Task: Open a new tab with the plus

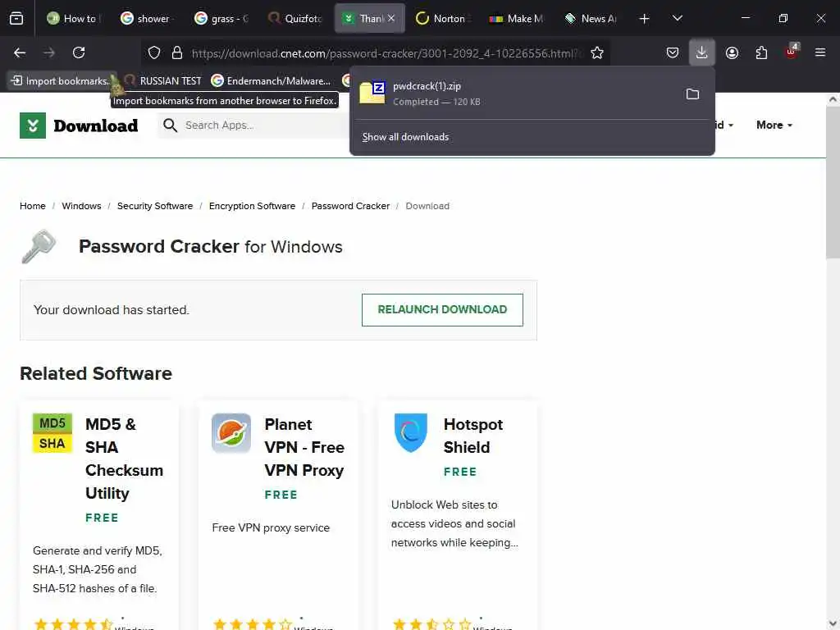Action: point(645,19)
